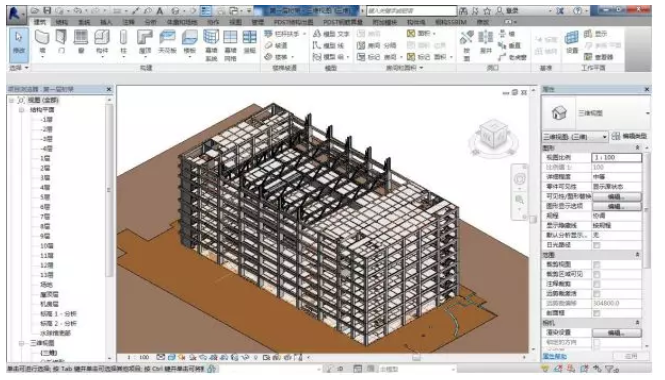The height and width of the screenshot is (380, 665).
Task: Open the work plane Viewer
Action: tap(598, 56)
